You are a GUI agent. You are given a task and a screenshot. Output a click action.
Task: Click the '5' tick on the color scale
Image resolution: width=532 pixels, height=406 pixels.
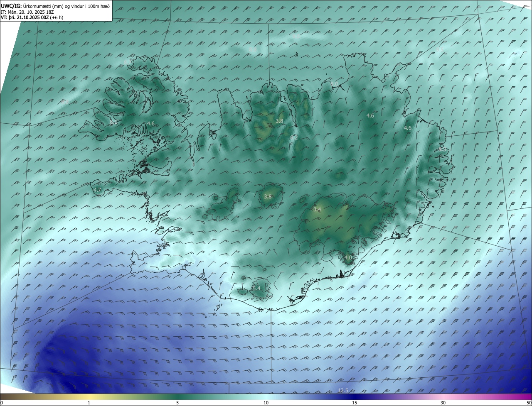pos(177,403)
